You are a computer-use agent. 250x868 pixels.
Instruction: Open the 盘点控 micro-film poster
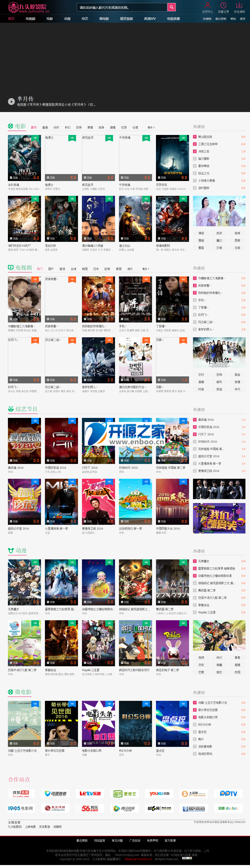click(172, 724)
